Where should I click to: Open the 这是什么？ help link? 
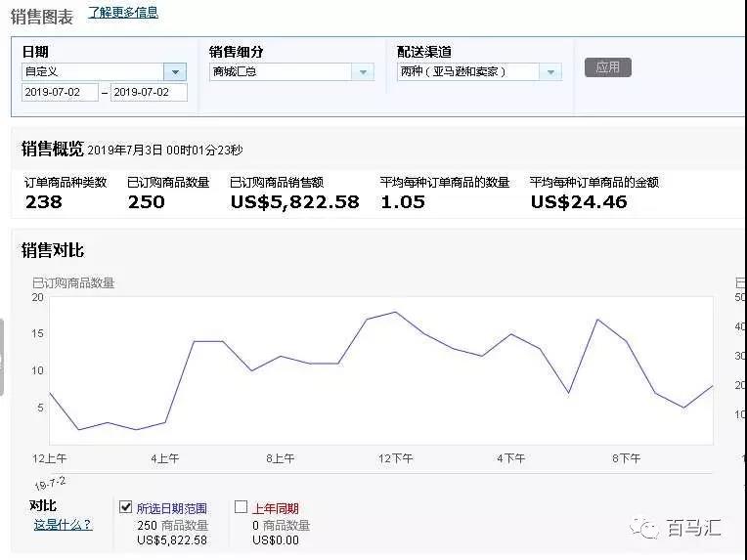click(x=63, y=525)
